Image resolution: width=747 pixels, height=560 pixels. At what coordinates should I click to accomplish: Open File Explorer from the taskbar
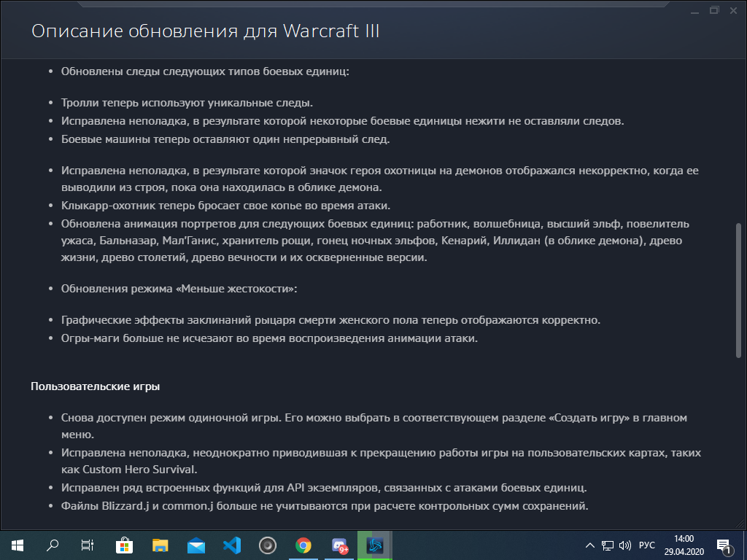tap(160, 545)
